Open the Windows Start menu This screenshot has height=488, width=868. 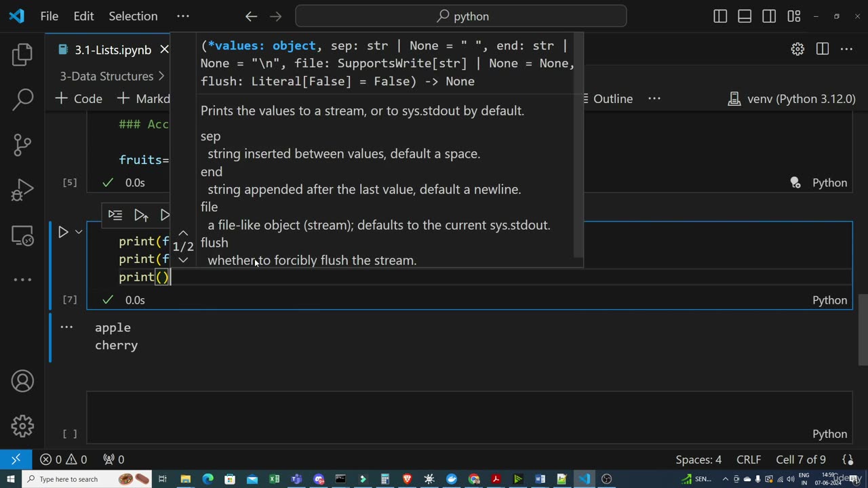[x=11, y=479]
